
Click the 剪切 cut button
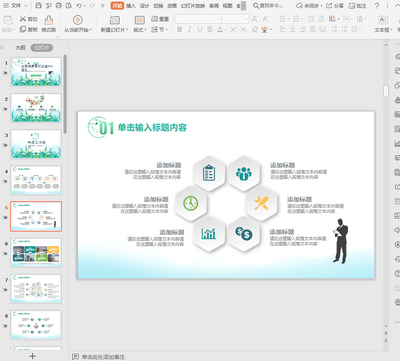click(29, 19)
